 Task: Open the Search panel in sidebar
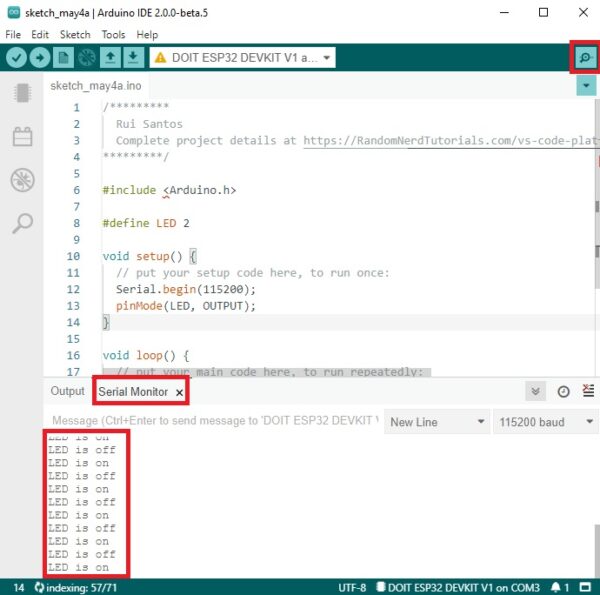(x=21, y=223)
